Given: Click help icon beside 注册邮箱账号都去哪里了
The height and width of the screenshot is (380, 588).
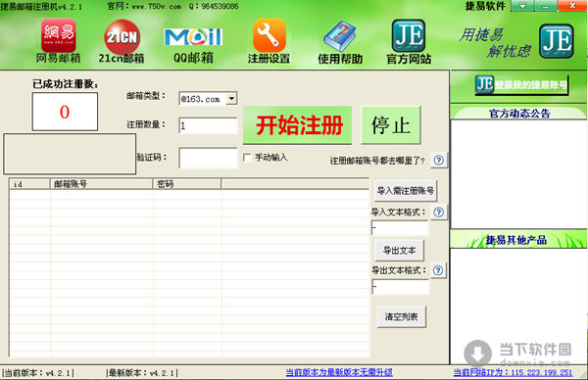Looking at the screenshot, I should (x=439, y=161).
